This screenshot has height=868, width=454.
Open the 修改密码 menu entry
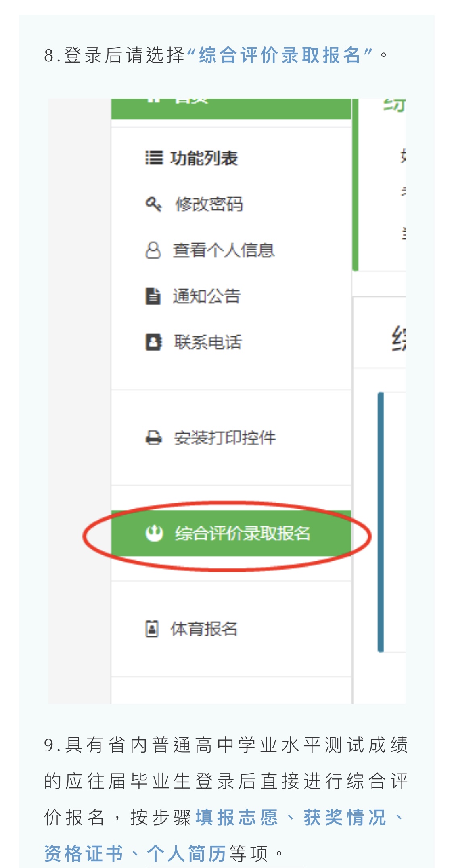pos(209,204)
